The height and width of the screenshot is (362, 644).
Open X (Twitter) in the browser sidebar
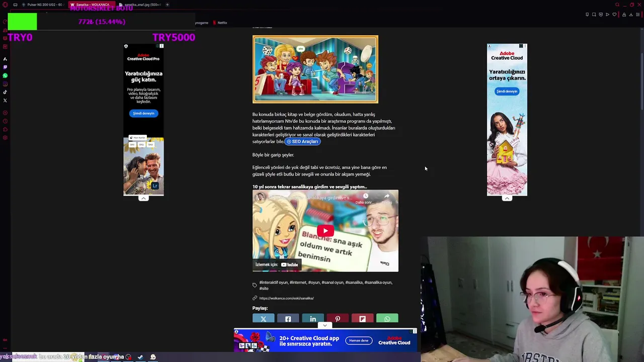[5, 101]
